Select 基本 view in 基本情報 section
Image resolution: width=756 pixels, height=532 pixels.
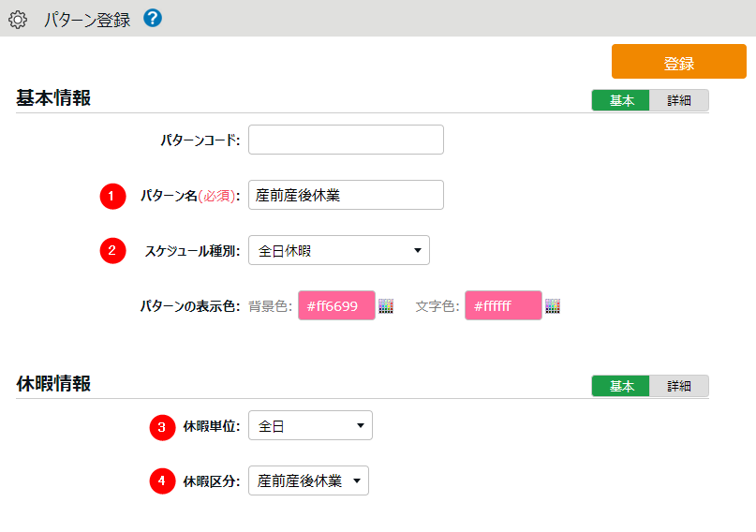point(621,100)
